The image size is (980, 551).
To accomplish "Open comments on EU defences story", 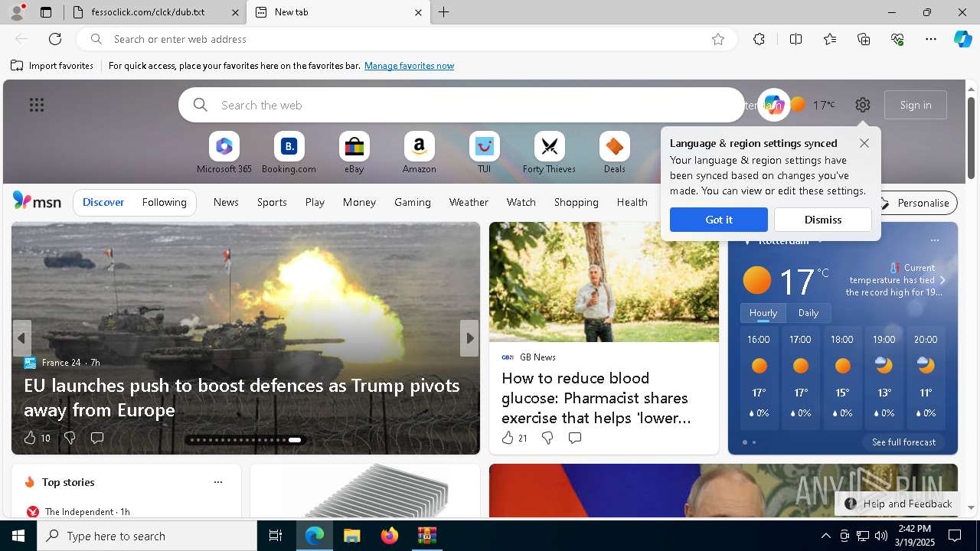I will pyautogui.click(x=97, y=438).
